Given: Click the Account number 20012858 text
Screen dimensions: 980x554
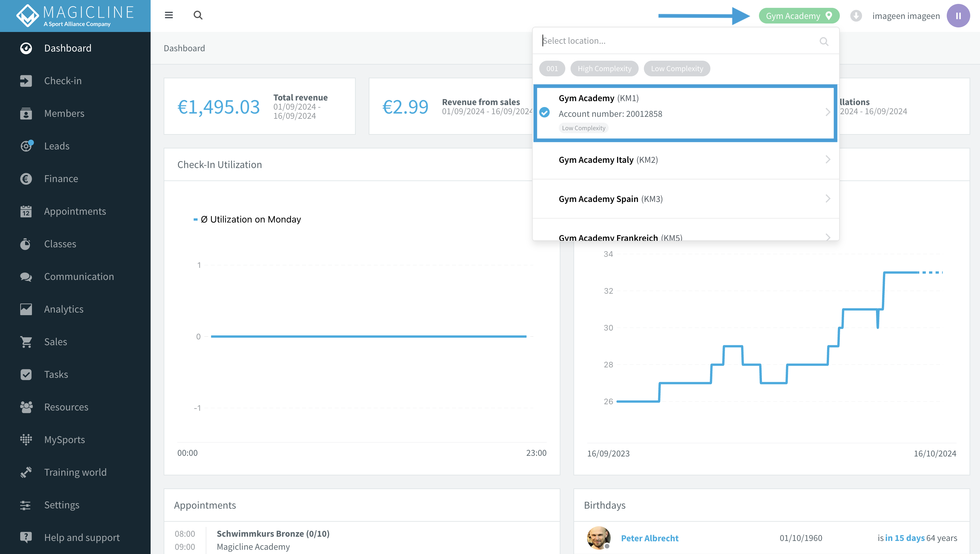Looking at the screenshot, I should click(x=610, y=114).
